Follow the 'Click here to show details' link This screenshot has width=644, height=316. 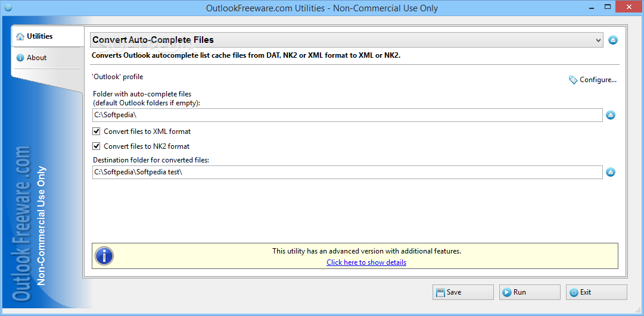(366, 262)
